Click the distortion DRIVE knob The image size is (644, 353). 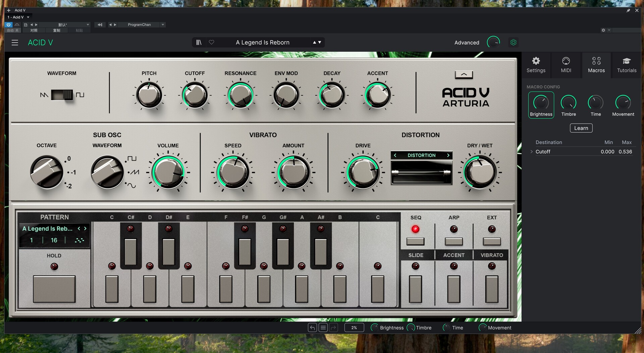pyautogui.click(x=363, y=172)
